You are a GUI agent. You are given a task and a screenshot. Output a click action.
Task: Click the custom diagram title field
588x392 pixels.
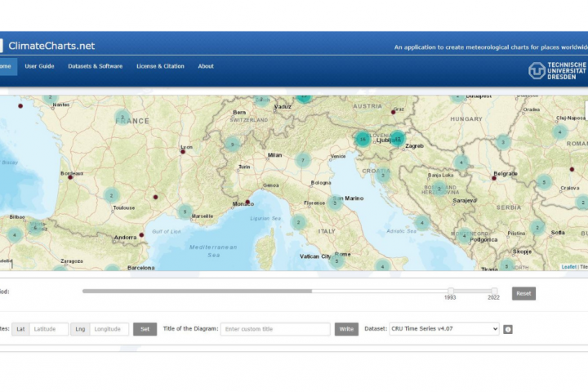(x=275, y=329)
